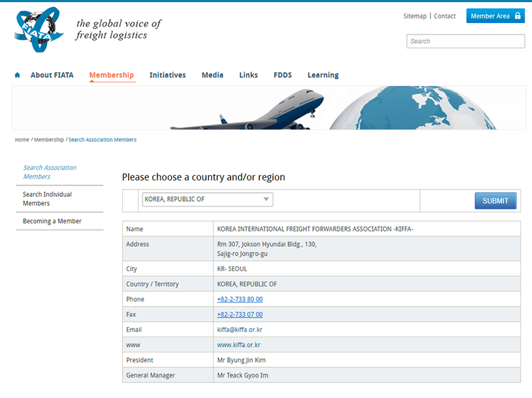Open website www.kiffa.or.kr
Image resolution: width=532 pixels, height=398 pixels.
[x=239, y=345]
